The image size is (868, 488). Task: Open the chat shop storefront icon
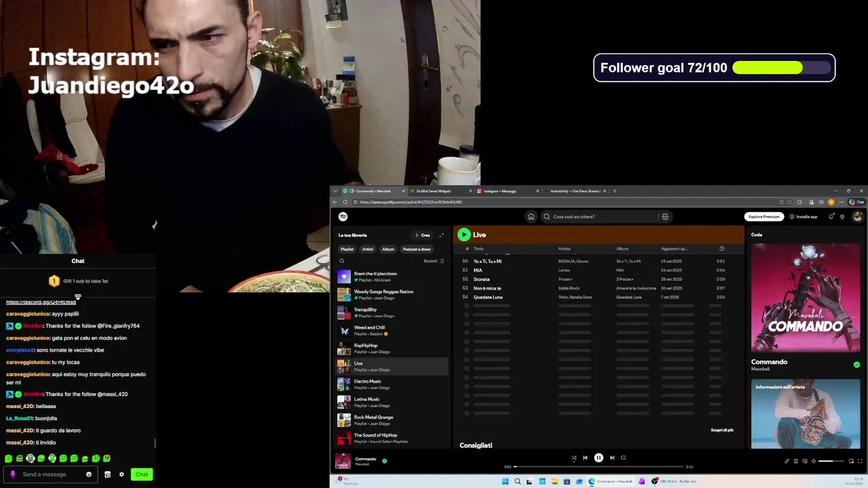pos(107,474)
